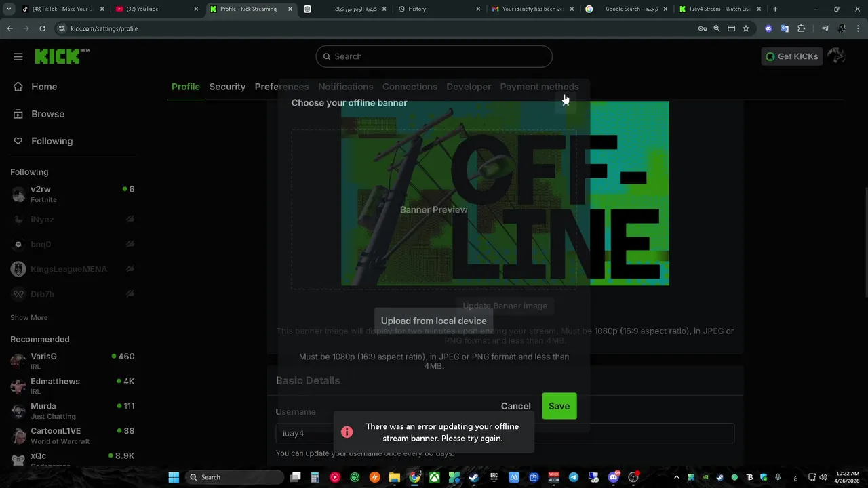Close the offline banner dialog with X
Screen dimensions: 868x488
coord(566,102)
